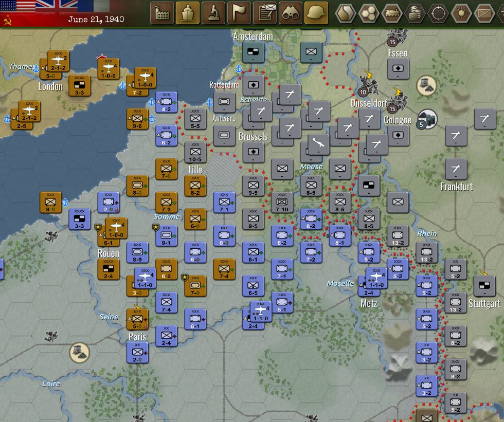The image size is (504, 422).
Task: Select the 7-3 orange unit above Somme
Action: pyautogui.click(x=166, y=203)
